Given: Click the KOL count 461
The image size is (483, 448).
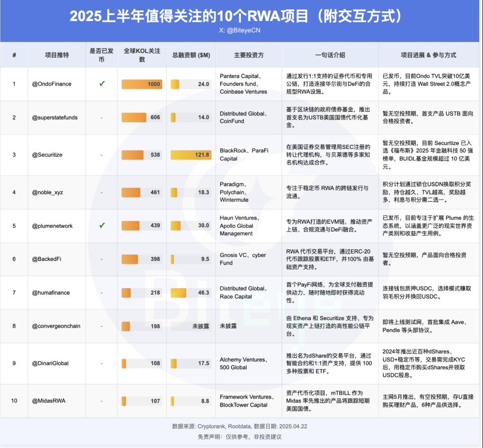Looking at the screenshot, I should 155,192.
